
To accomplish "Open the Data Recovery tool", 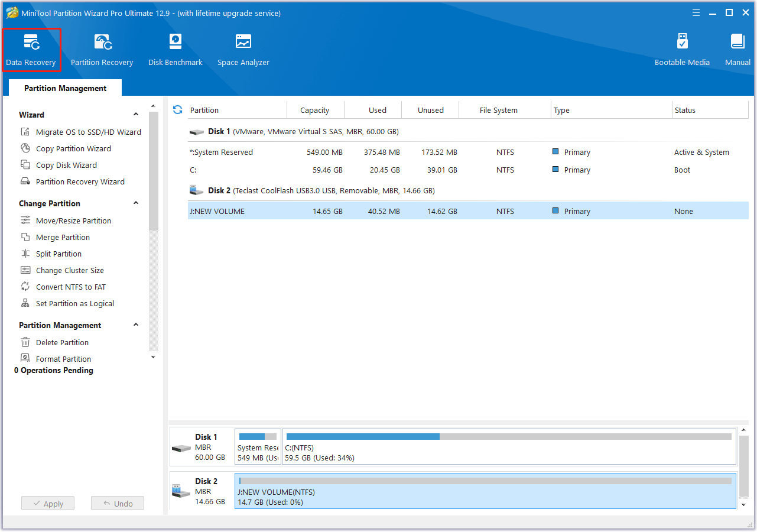I will click(31, 50).
